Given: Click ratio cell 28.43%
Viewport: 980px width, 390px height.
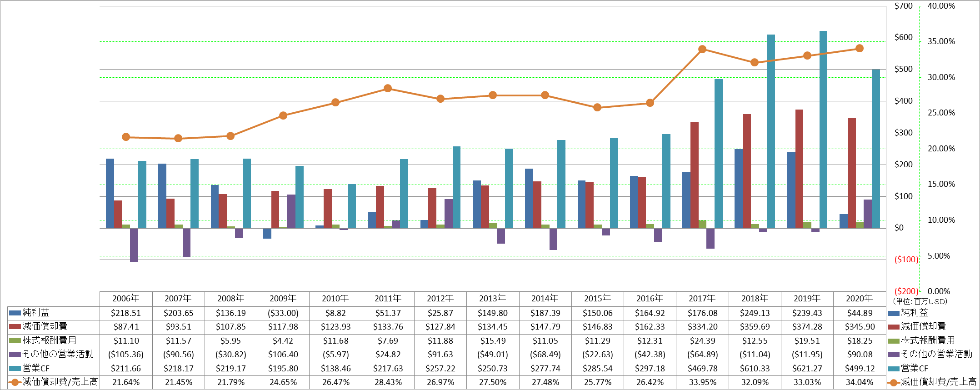Looking at the screenshot, I should [388, 382].
